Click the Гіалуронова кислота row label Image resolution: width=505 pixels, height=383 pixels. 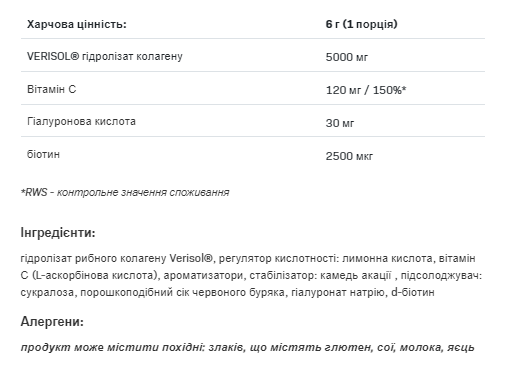[x=81, y=121]
